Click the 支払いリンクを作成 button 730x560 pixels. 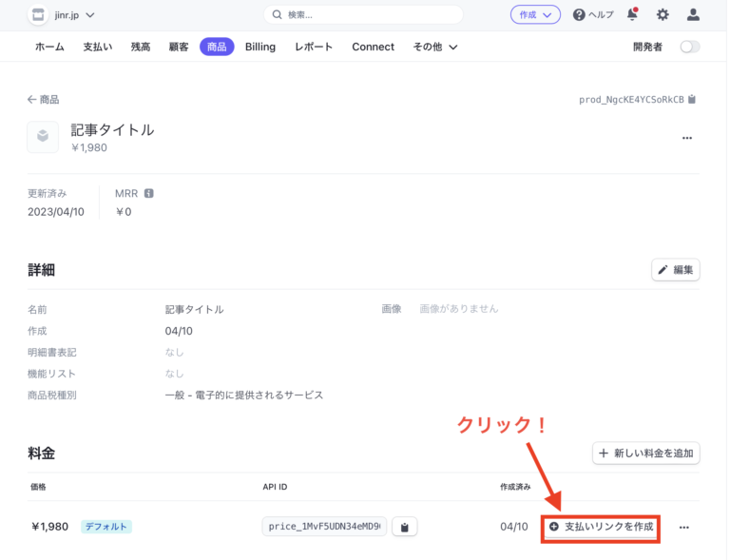click(601, 527)
